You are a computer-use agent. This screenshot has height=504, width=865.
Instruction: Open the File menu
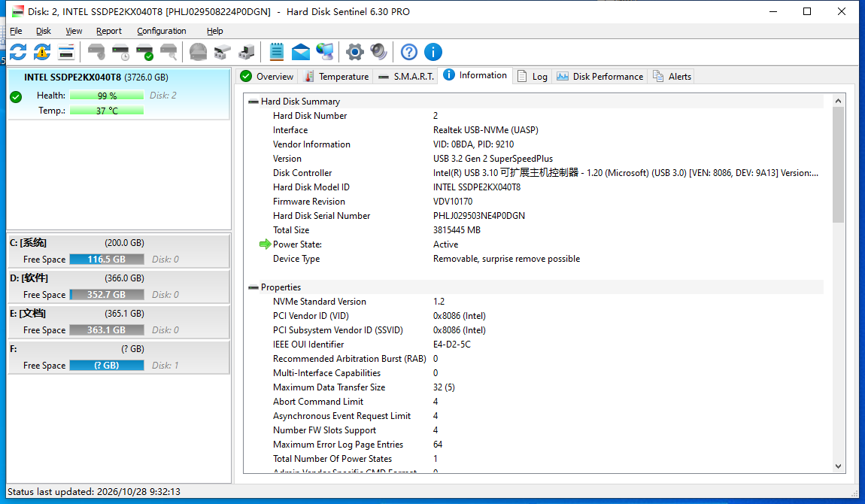16,31
